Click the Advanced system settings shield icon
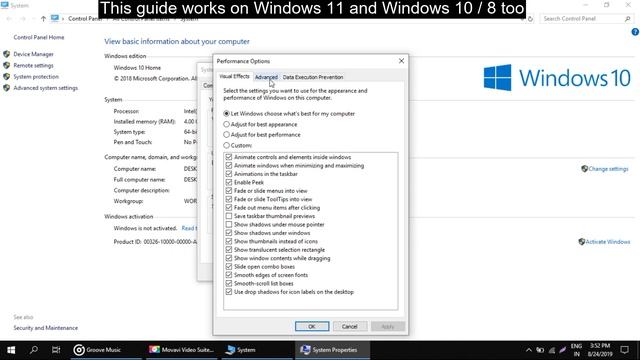This screenshot has height=360, width=640. point(7,88)
